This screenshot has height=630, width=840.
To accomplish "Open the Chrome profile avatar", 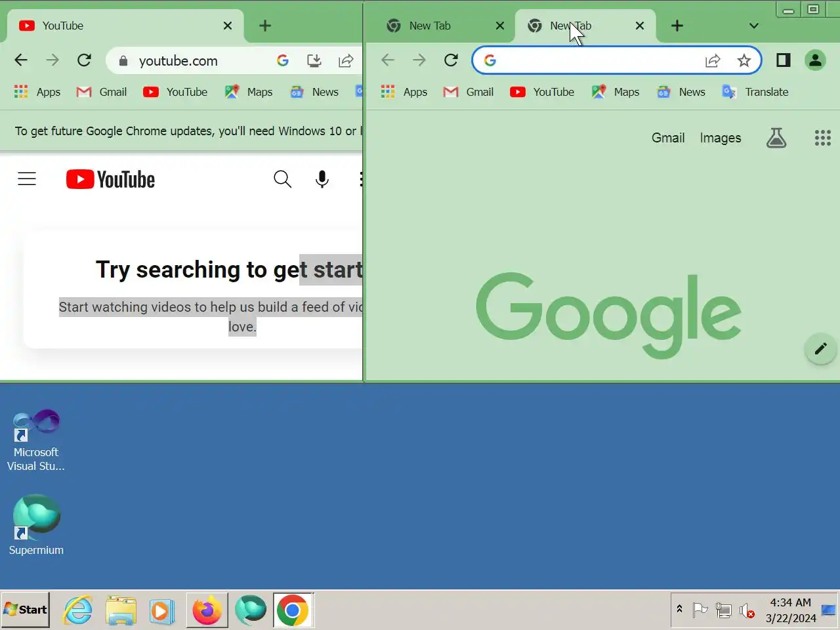I will 815,60.
